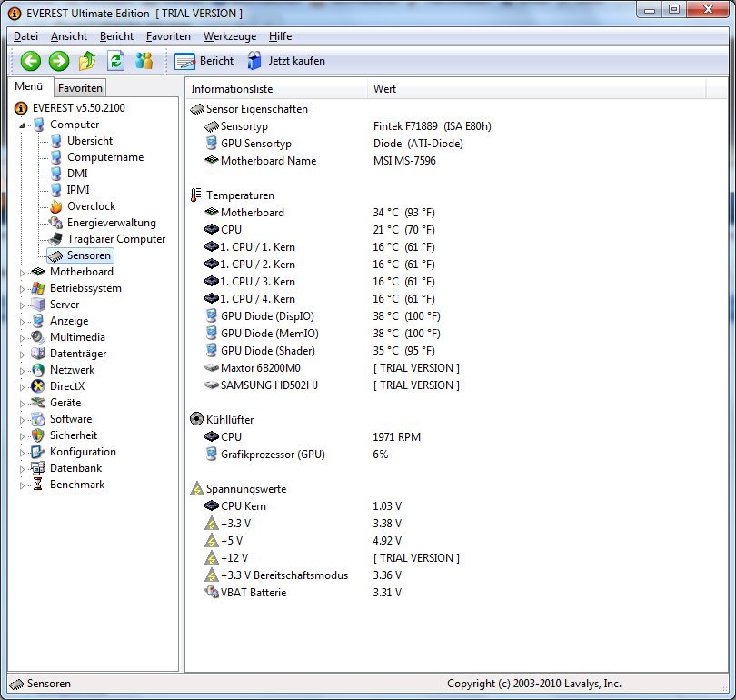Click the up-level folder arrow icon

[87, 61]
